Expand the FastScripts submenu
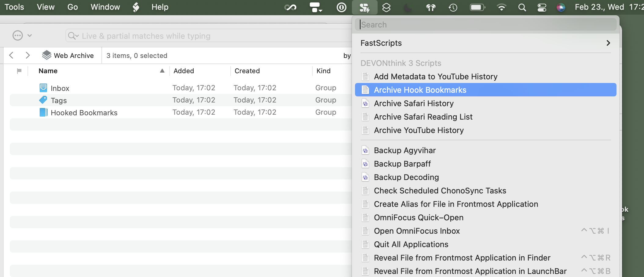644x277 pixels. [x=486, y=43]
